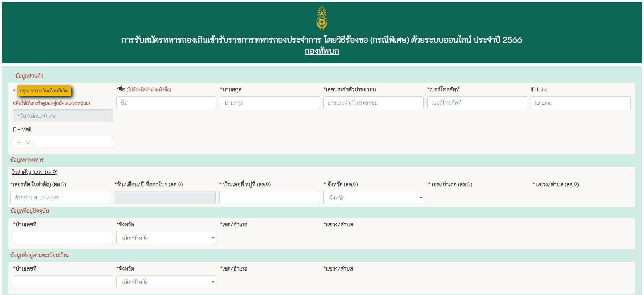Focus the บ้านเลขที่ หมู่ที่ (สด.9) field
Image resolution: width=644 pixels, height=295 pixels.
(x=269, y=197)
